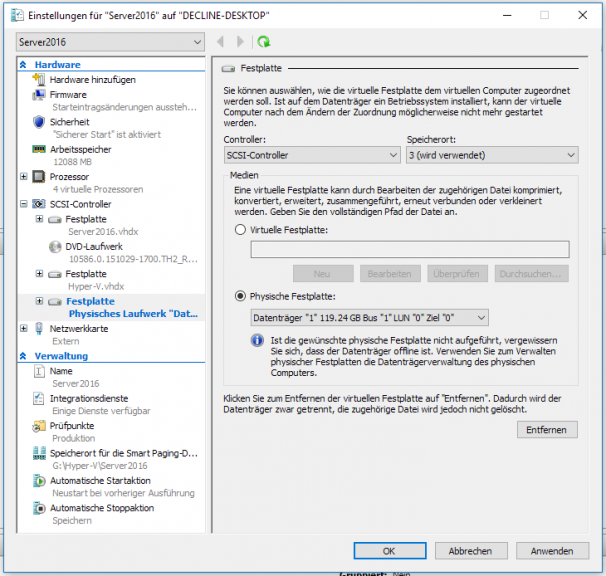Click 'G:\Hyper-V\Server2016' path text
The height and width of the screenshot is (576, 606).
[100, 466]
